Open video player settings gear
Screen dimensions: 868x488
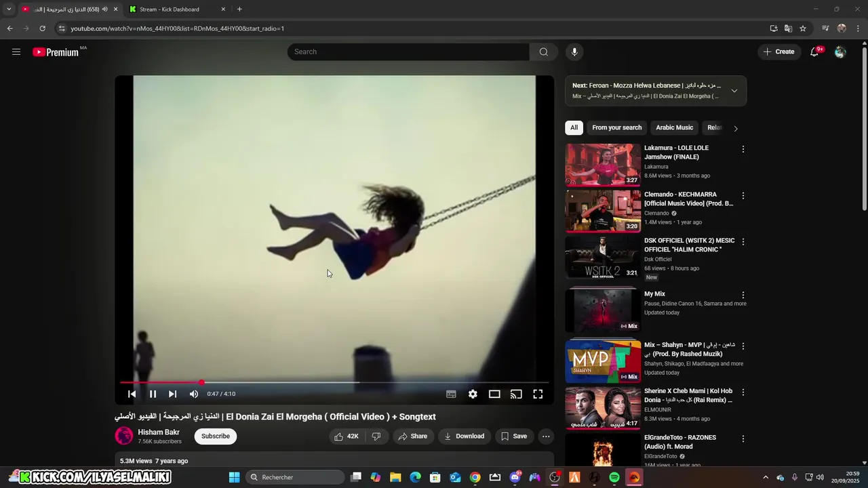[473, 394]
